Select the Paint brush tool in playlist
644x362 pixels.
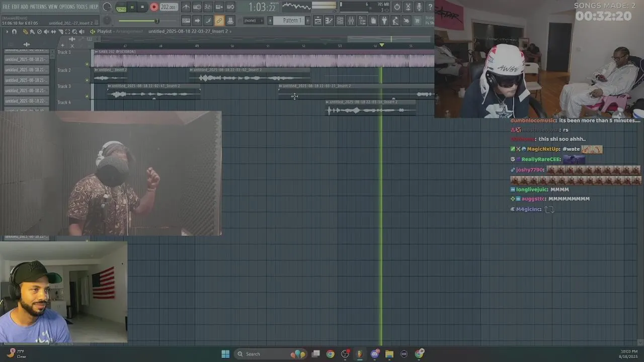[x=32, y=31]
